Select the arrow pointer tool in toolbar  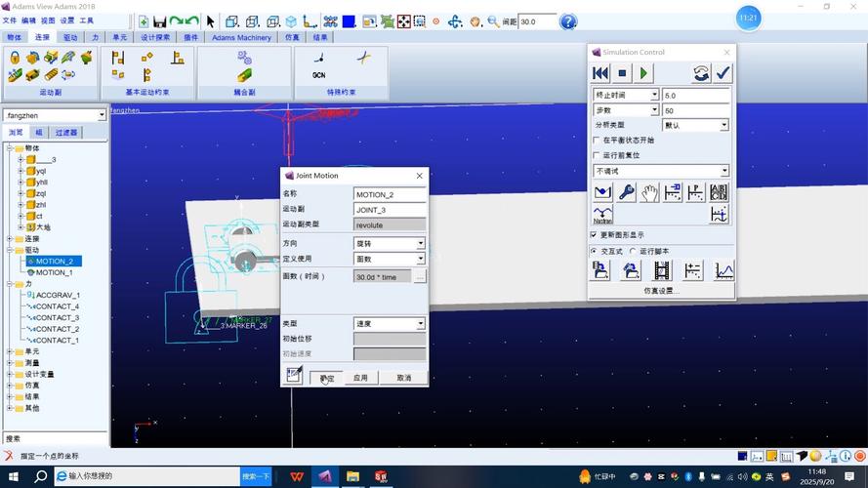pyautogui.click(x=210, y=21)
